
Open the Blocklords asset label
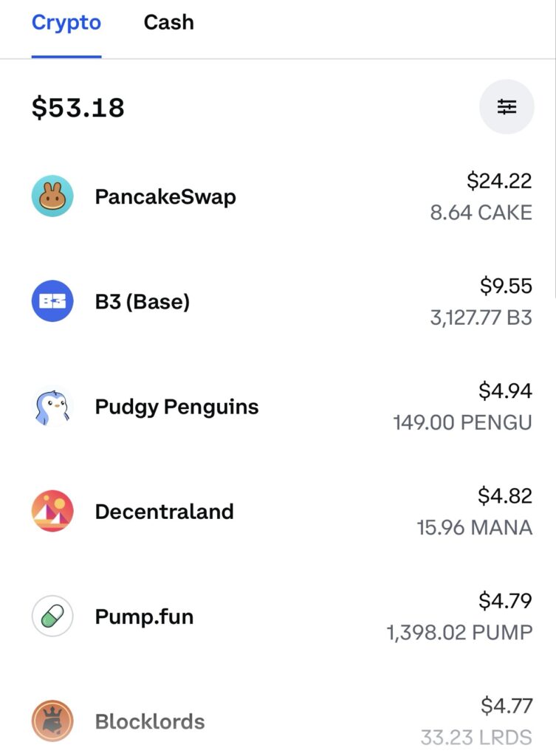tap(150, 722)
